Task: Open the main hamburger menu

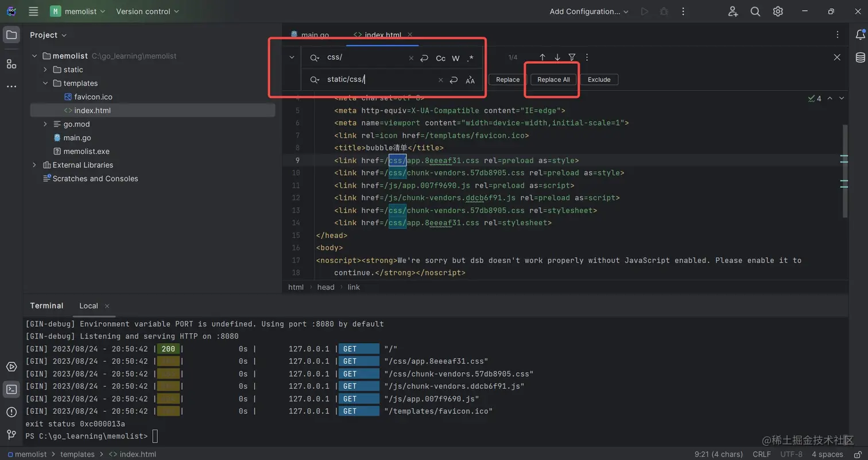Action: 33,11
